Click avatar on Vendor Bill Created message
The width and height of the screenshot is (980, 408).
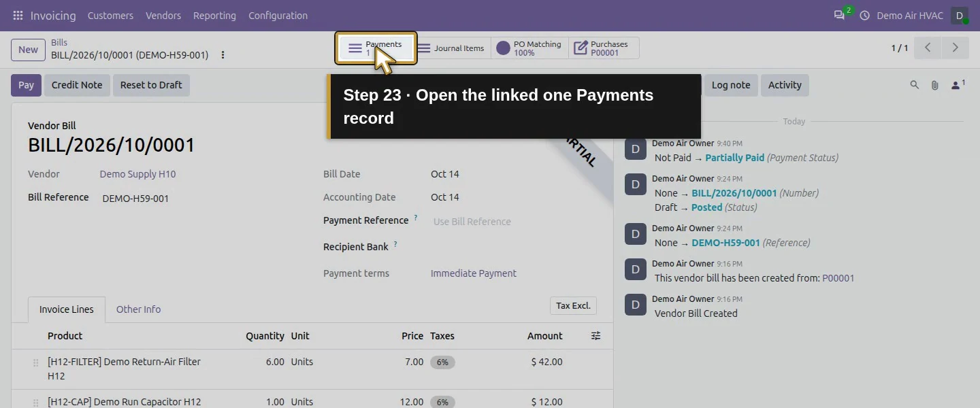pyautogui.click(x=636, y=305)
